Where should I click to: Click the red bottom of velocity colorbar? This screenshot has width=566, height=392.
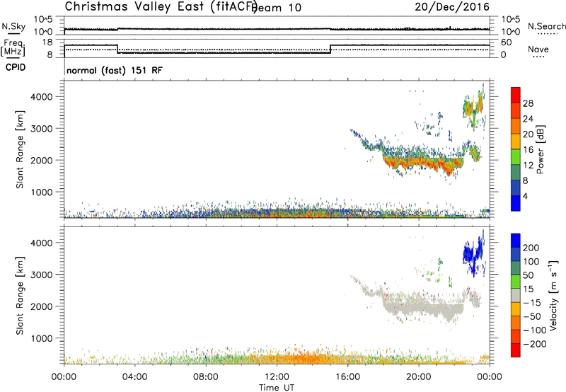[x=516, y=350]
